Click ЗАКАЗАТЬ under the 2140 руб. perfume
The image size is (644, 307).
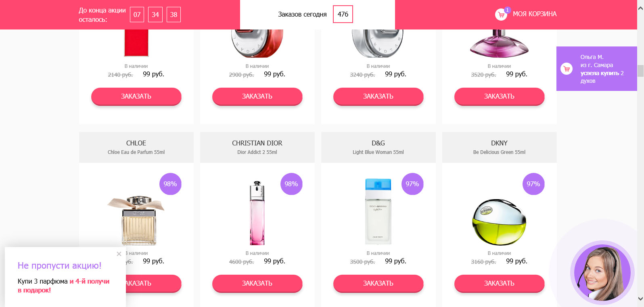136,96
